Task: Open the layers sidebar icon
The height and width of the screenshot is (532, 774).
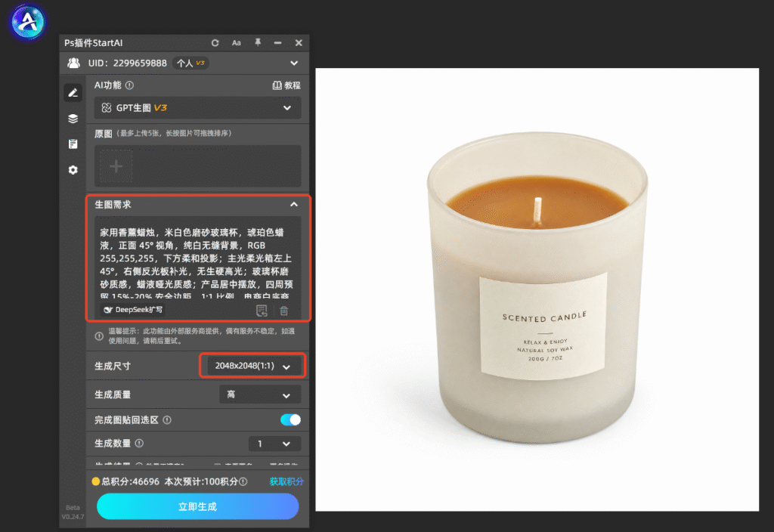Action: (73, 119)
